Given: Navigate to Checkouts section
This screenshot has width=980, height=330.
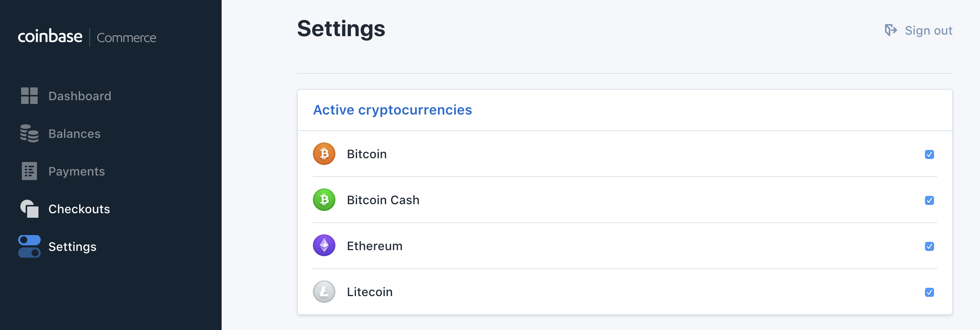Looking at the screenshot, I should (x=79, y=209).
